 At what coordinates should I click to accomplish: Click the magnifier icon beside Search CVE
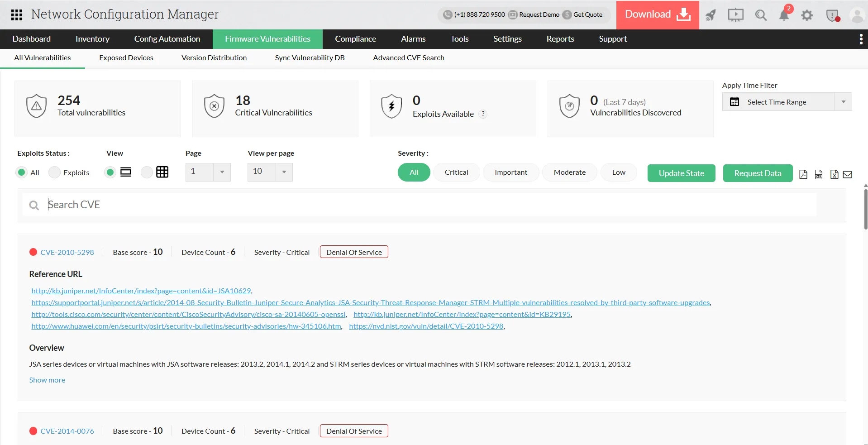(34, 206)
